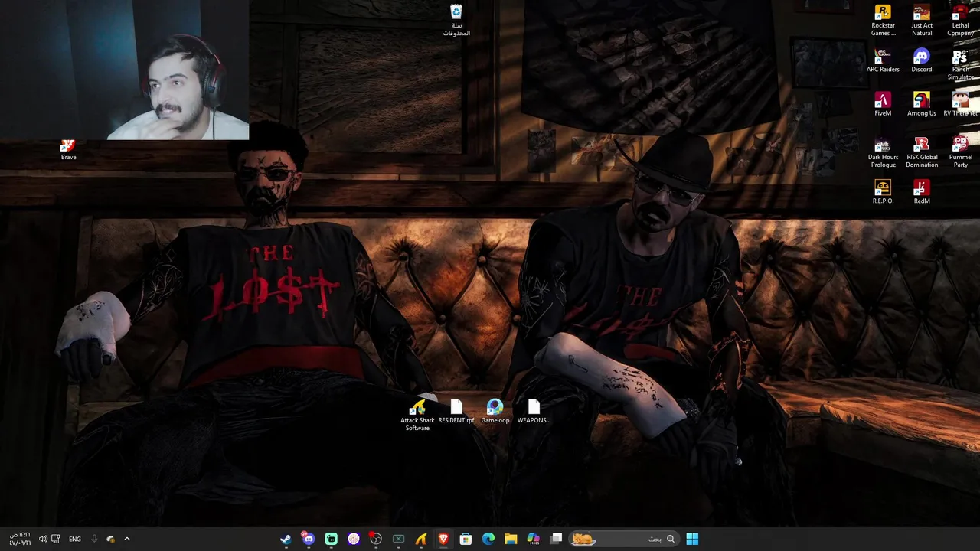The height and width of the screenshot is (551, 980).
Task: Open the clock and date flyout
Action: 20,539
